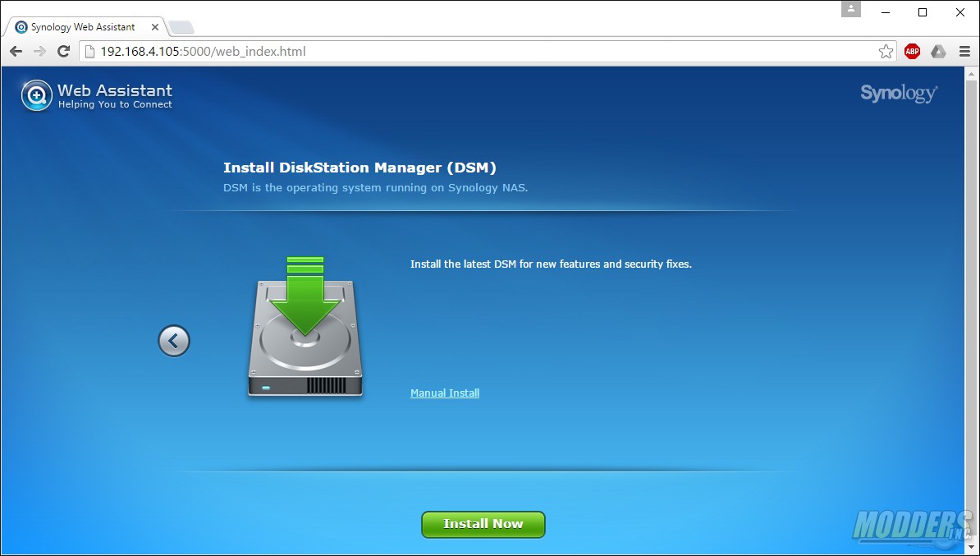This screenshot has width=980, height=556.
Task: Click the hard drive download icon
Action: pyautogui.click(x=305, y=326)
